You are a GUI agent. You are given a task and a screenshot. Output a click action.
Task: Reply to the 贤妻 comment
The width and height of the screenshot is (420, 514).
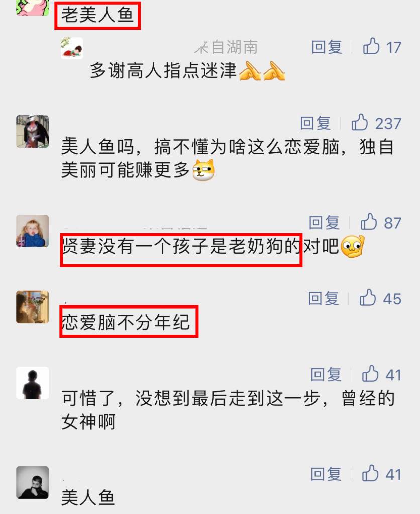coord(324,223)
